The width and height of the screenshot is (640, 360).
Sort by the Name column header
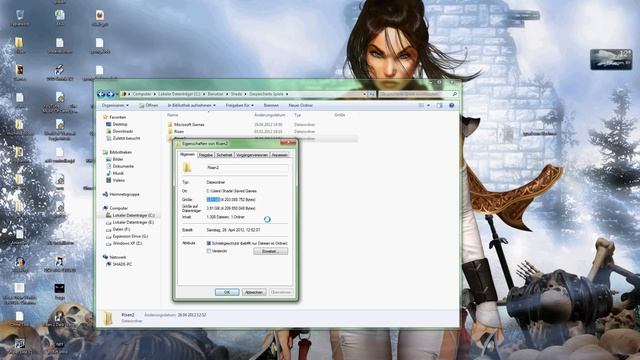coord(173,115)
